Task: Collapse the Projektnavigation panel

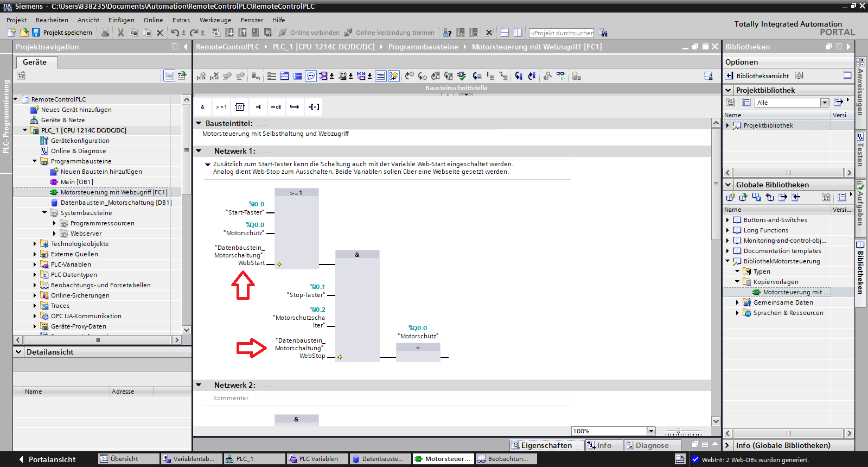Action: [186, 47]
